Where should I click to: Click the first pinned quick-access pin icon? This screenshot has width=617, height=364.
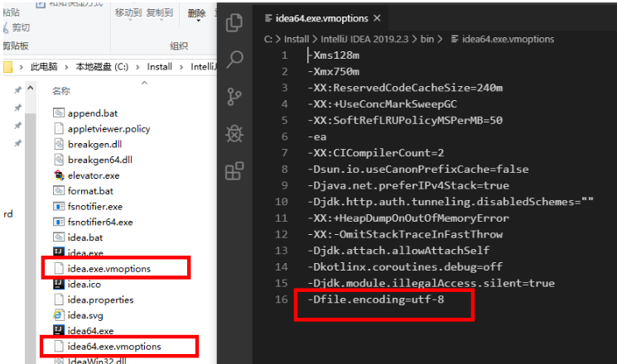[17, 90]
